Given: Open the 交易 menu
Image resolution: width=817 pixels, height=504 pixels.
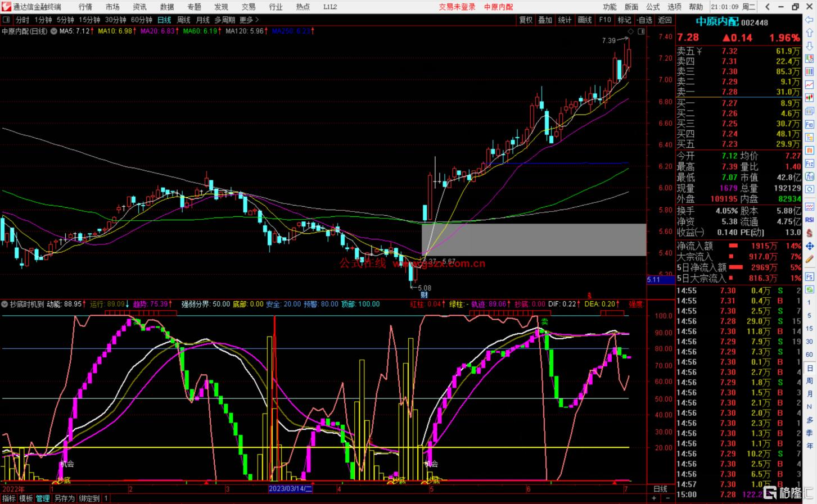Looking at the screenshot, I should click(x=249, y=7).
